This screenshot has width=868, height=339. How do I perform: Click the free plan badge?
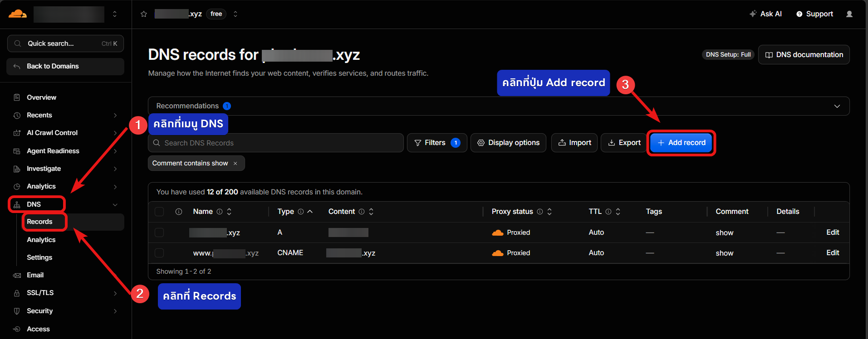pos(216,14)
